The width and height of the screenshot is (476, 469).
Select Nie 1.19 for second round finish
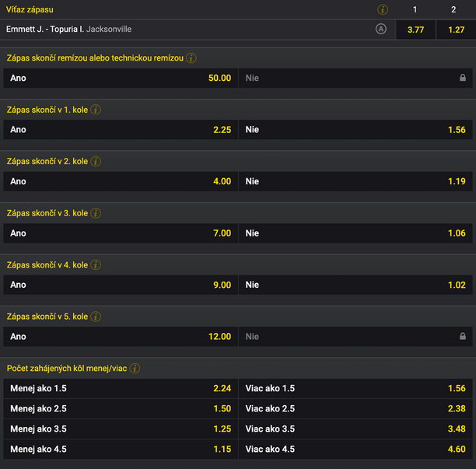[355, 181]
